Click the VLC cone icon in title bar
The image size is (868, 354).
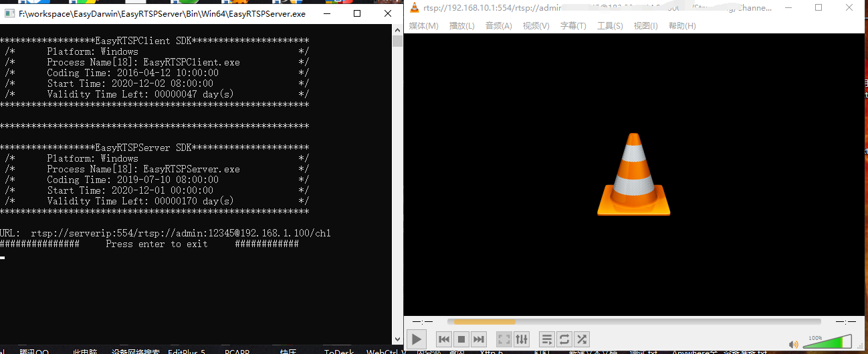(x=415, y=8)
